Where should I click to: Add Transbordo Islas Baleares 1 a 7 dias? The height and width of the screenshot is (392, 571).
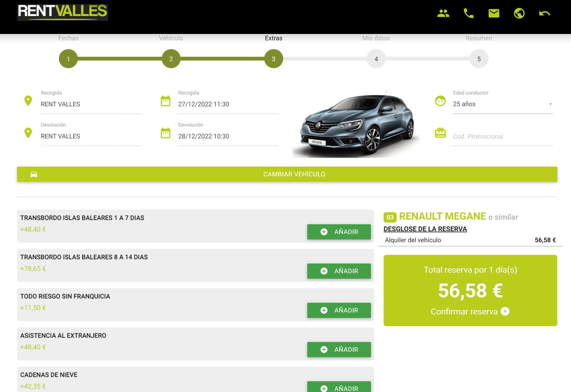[x=339, y=232]
